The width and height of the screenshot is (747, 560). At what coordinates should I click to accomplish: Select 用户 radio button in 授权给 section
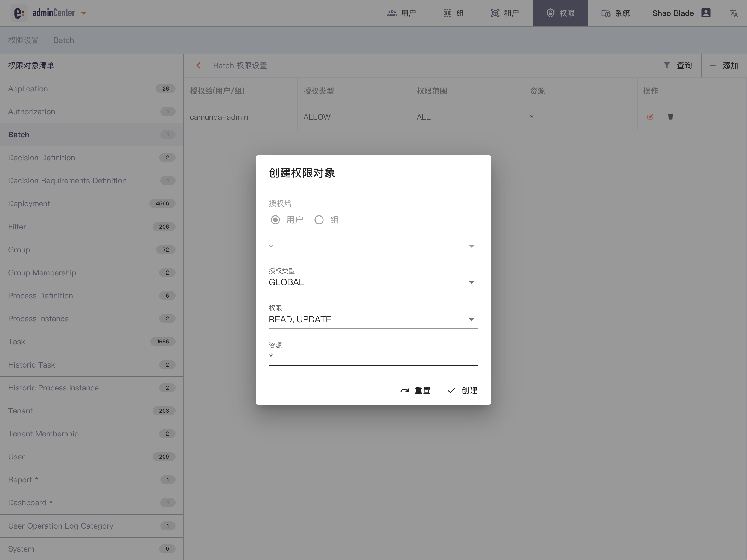(275, 219)
